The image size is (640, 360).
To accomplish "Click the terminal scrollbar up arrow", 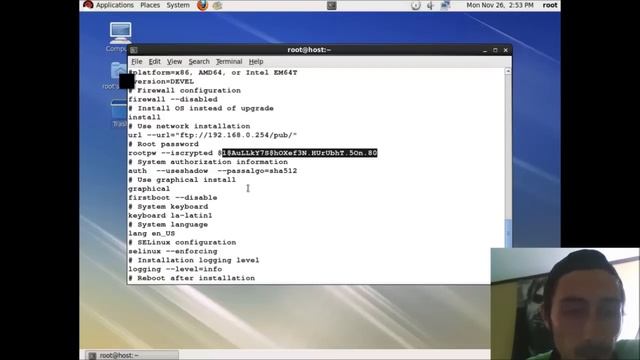I will coord(508,71).
